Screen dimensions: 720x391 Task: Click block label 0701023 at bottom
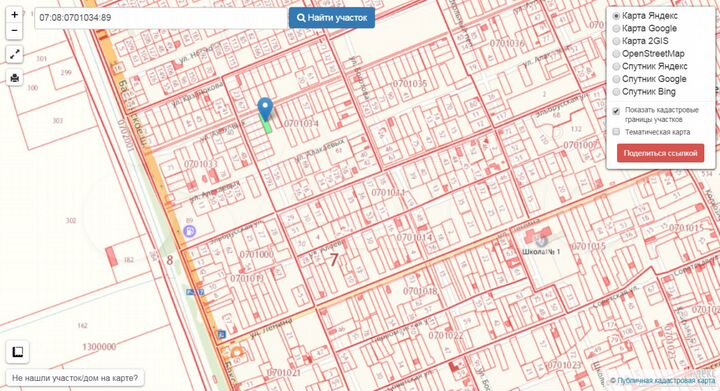click(563, 365)
